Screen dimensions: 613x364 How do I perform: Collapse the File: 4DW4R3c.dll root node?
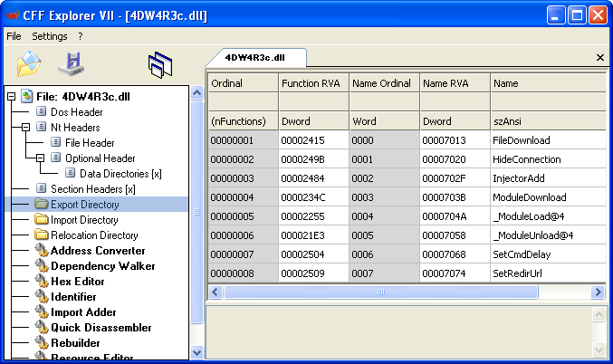pyautogui.click(x=11, y=96)
